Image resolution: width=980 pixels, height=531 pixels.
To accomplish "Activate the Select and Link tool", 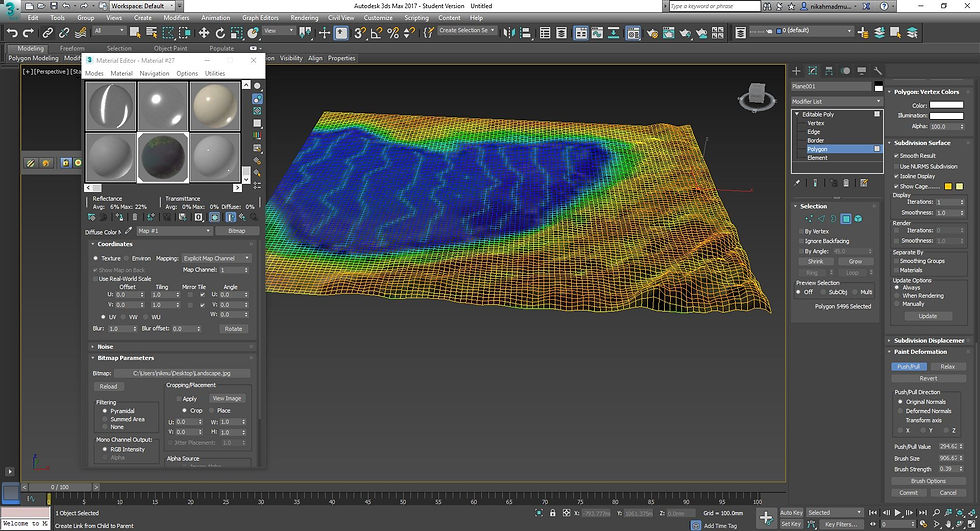I will click(48, 33).
